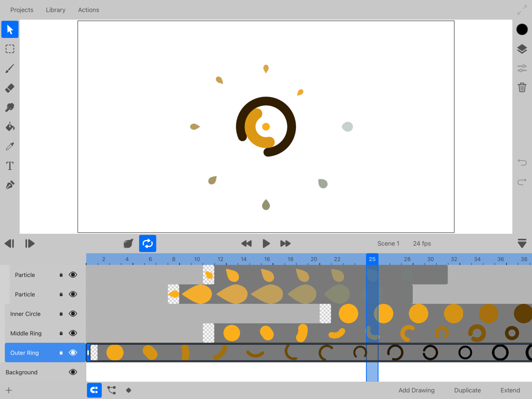532x399 pixels.
Task: Unlock the Outer Ring layer
Action: (x=62, y=352)
